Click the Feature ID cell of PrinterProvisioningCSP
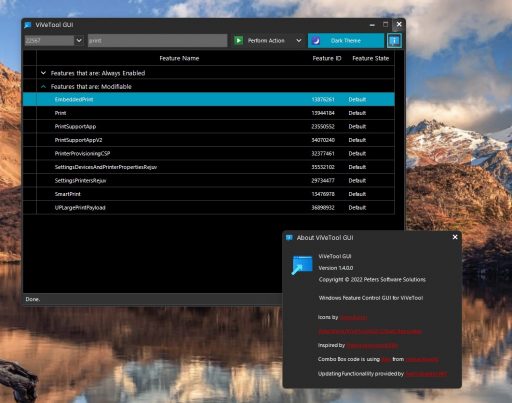Screen dimensions: 512x403 (x=323, y=153)
